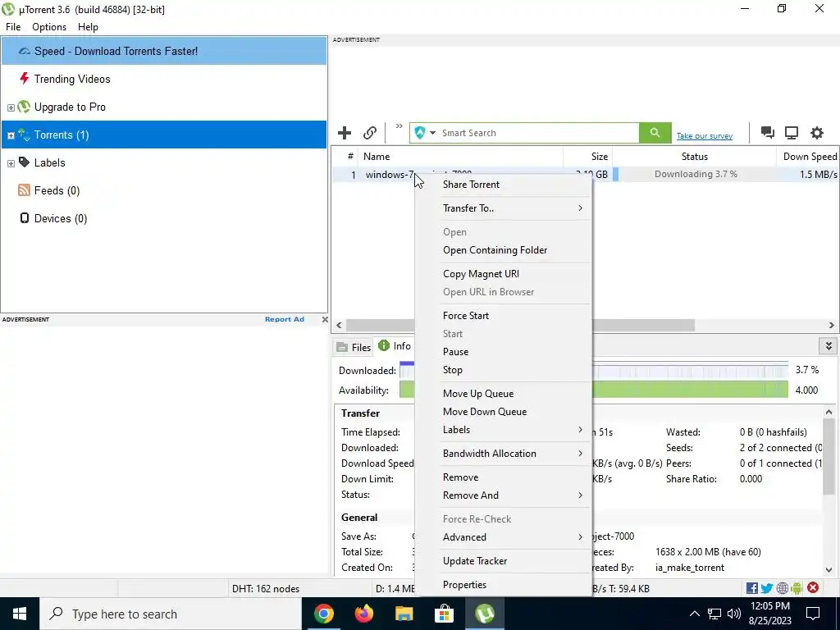Click the Facebook icon in status bar
This screenshot has height=630, width=840.
[751, 588]
